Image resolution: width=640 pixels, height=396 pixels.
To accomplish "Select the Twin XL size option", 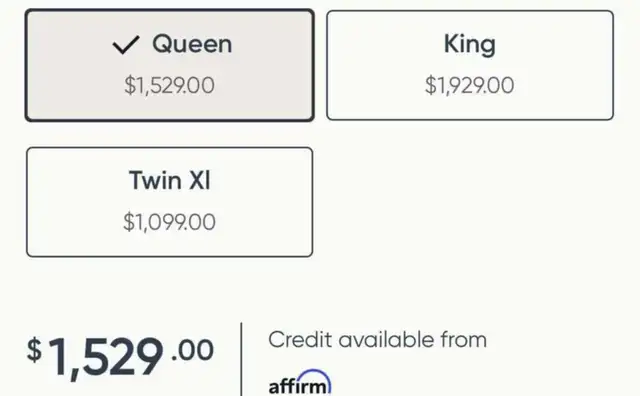I will (x=169, y=202).
